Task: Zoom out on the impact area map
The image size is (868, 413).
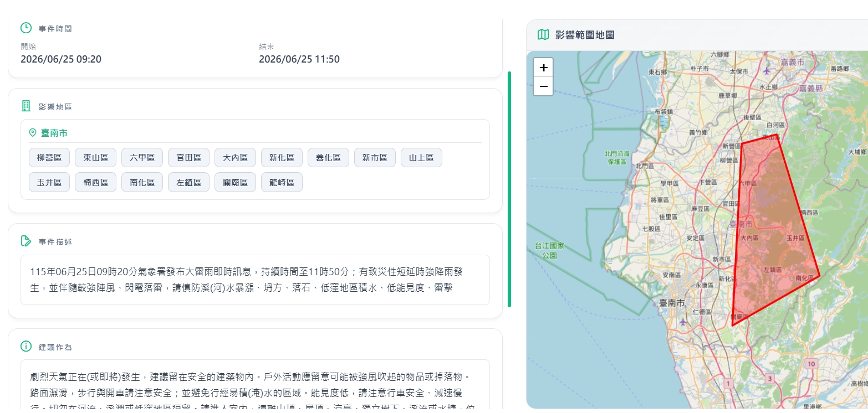Action: (x=543, y=86)
